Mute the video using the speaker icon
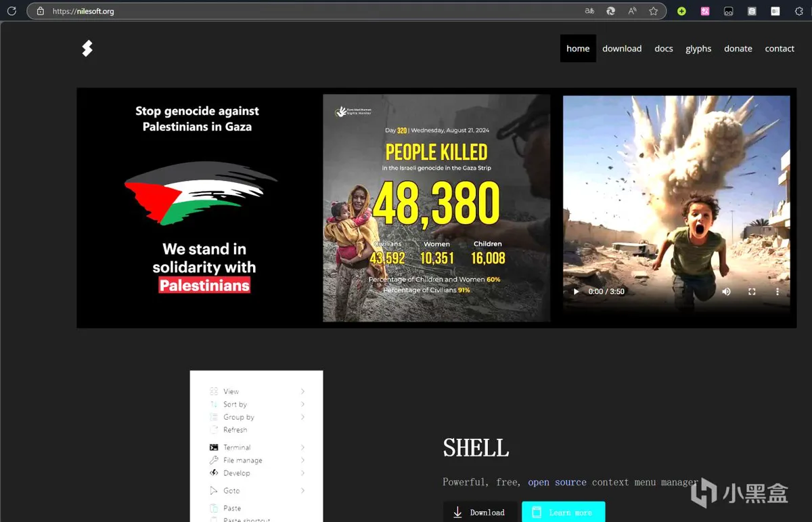This screenshot has height=522, width=812. coord(726,292)
